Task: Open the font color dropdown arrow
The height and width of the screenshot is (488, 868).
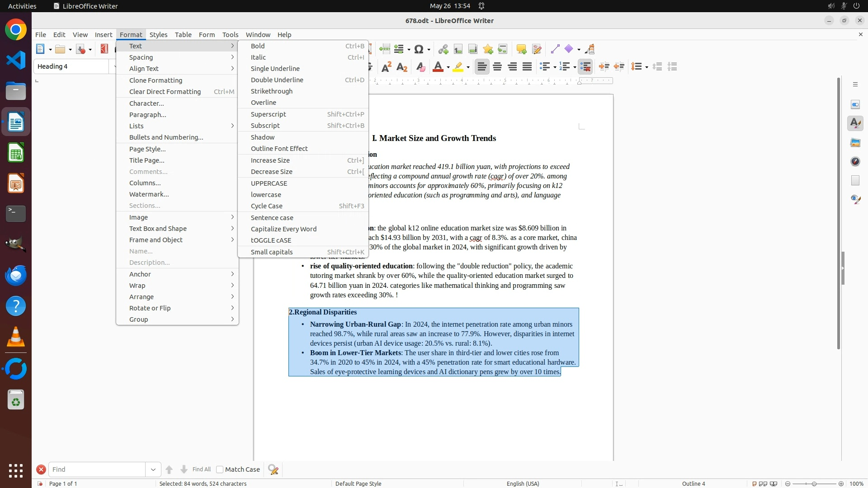Action: click(448, 67)
